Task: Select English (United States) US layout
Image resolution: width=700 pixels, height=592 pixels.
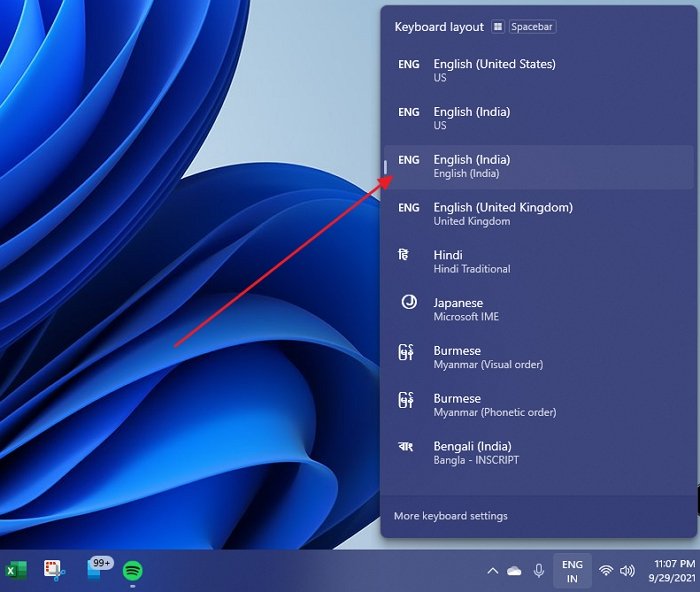Action: coord(538,70)
